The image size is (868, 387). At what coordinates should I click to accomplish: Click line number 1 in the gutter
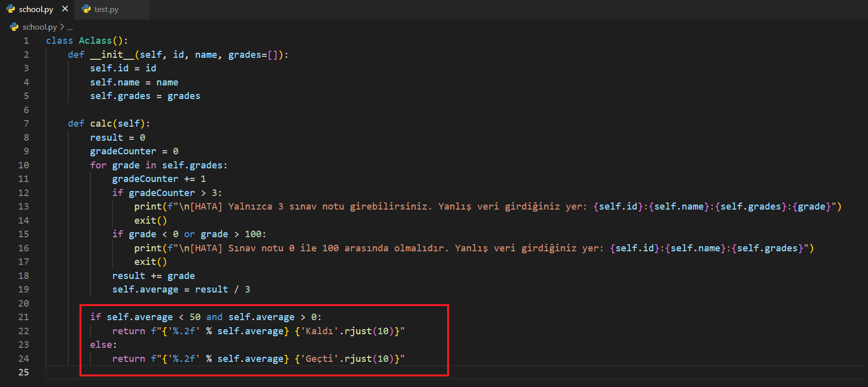(x=26, y=41)
